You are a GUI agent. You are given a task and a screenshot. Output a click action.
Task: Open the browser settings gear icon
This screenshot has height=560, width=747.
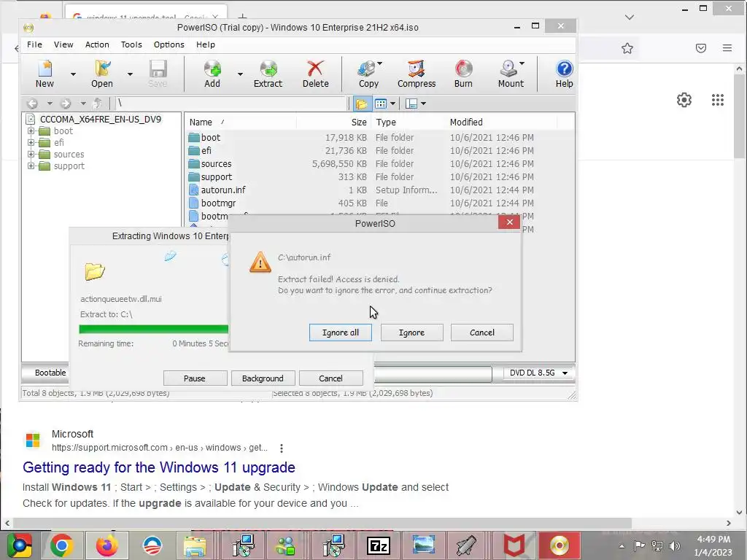point(684,100)
